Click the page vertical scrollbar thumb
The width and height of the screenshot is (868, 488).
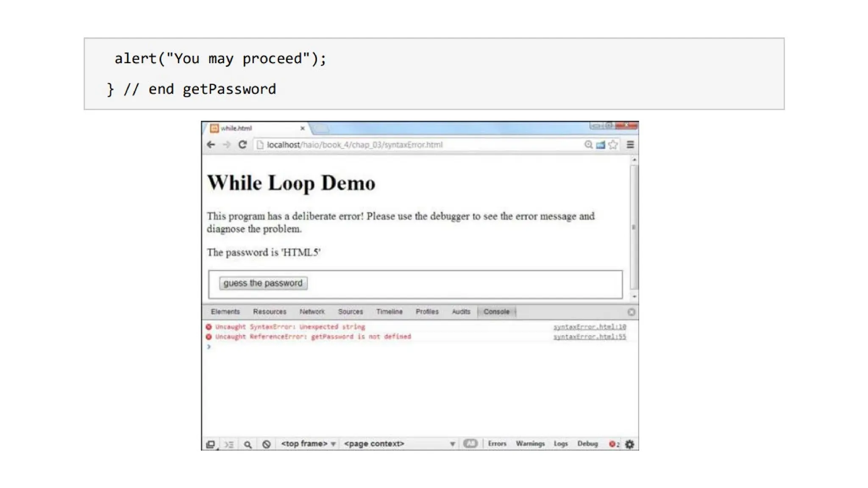(x=634, y=227)
